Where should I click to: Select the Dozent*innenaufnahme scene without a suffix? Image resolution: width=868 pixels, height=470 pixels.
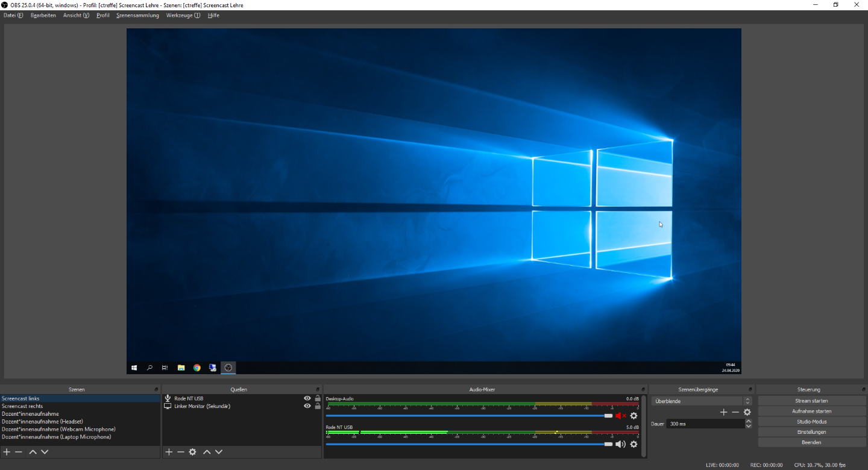(80, 414)
